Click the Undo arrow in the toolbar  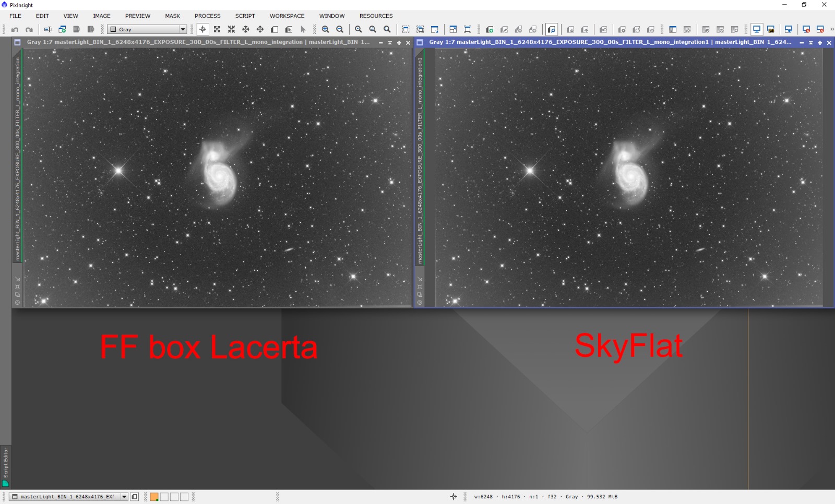15,30
